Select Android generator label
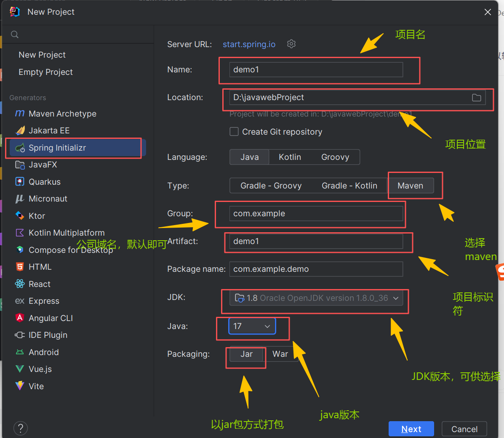504x438 pixels. pyautogui.click(x=44, y=352)
